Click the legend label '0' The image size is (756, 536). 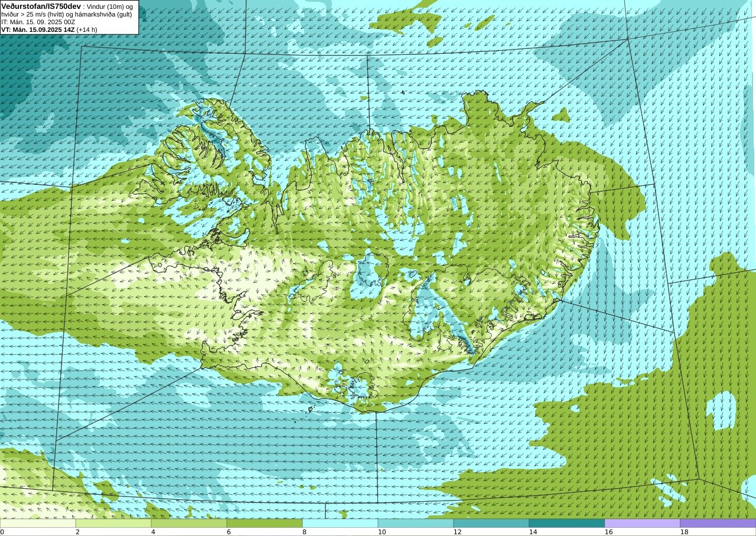click(x=2, y=532)
